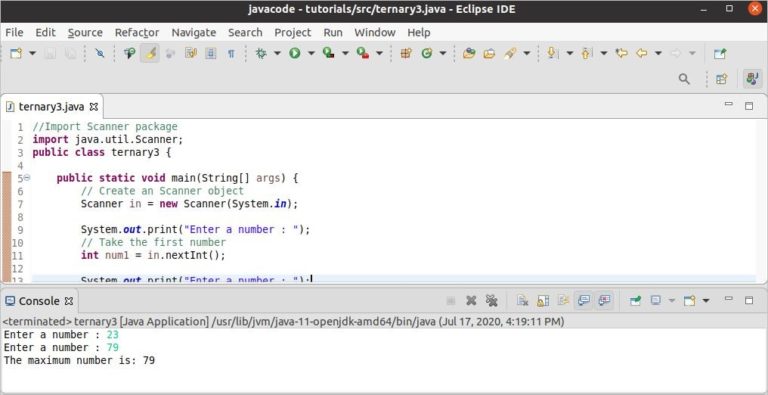This screenshot has width=768, height=395.
Task: Click the Coverage run icon
Action: tap(329, 53)
